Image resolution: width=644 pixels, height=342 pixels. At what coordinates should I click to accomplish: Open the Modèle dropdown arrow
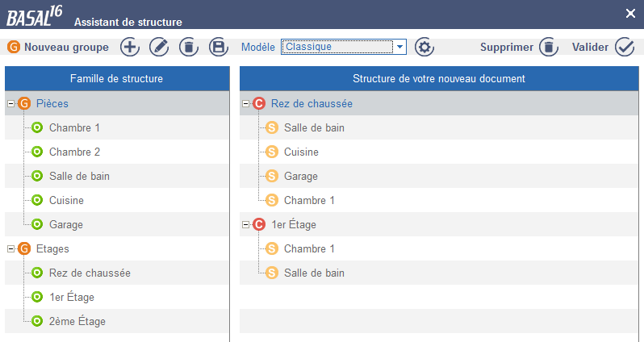click(x=399, y=47)
